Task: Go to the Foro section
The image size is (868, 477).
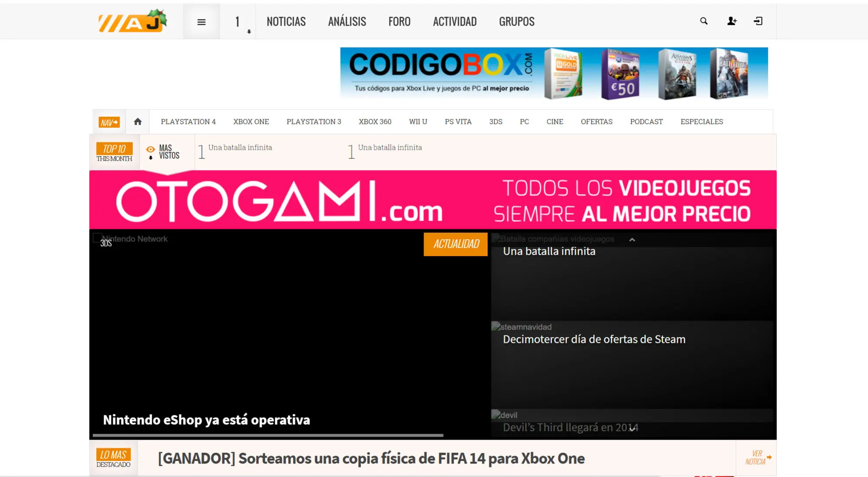Action: click(399, 21)
